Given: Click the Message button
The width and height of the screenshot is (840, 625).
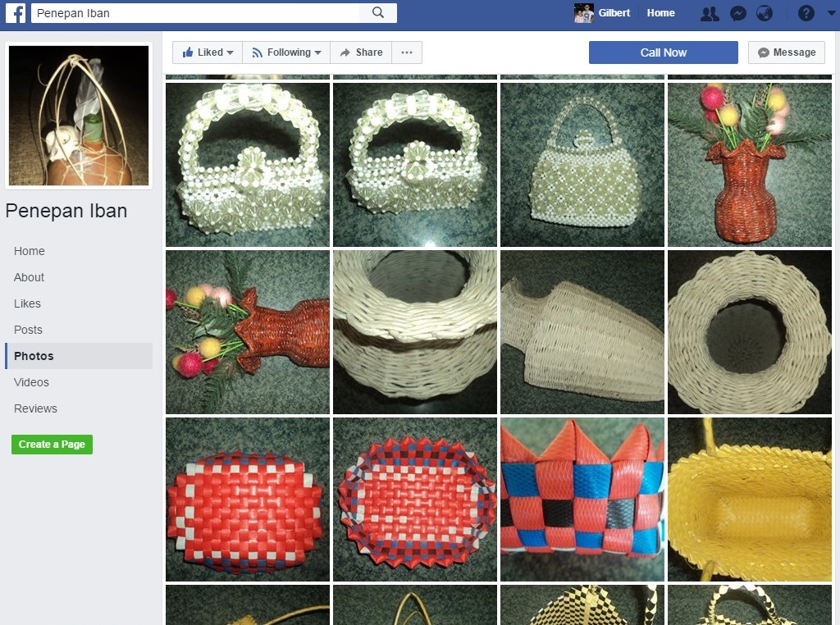Looking at the screenshot, I should [787, 52].
